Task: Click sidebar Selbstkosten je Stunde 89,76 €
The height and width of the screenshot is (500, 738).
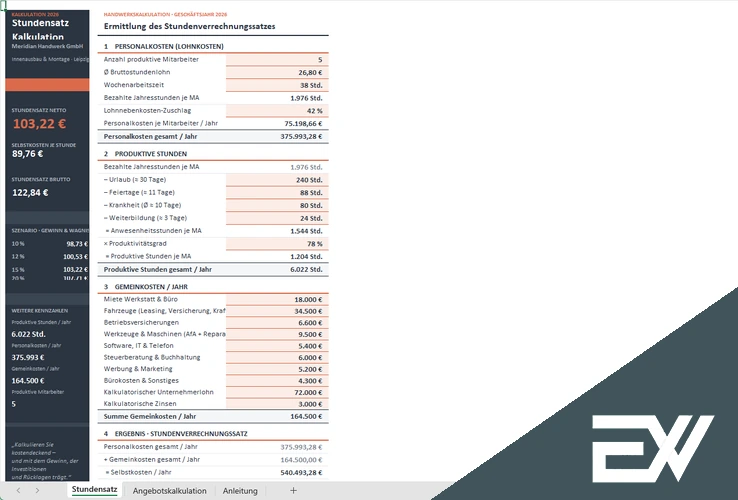Action: (28, 154)
